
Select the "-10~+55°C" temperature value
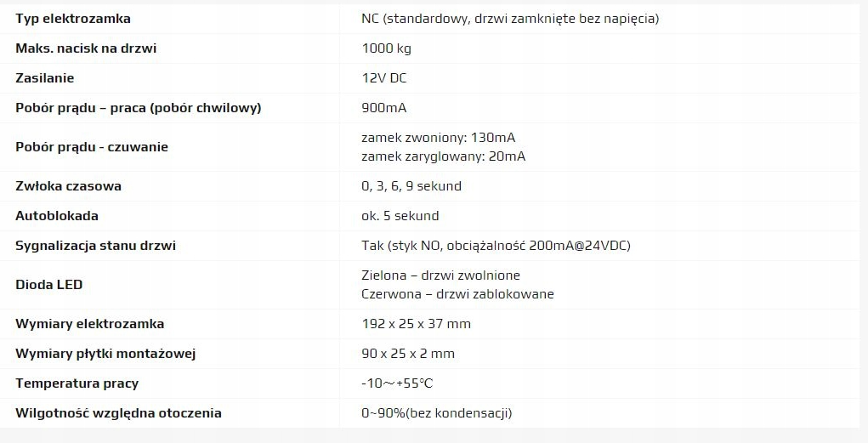click(x=397, y=383)
